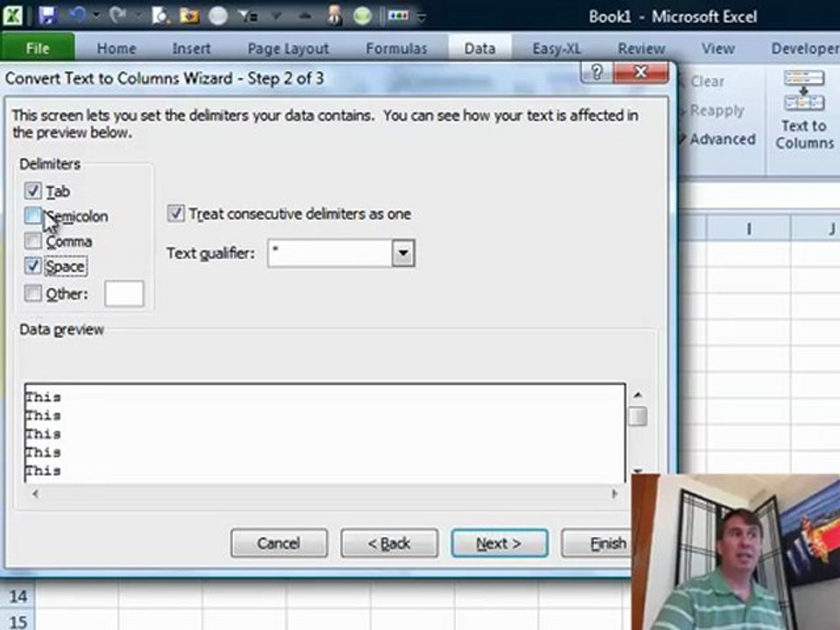Click the colored dots strip icon

399,16
